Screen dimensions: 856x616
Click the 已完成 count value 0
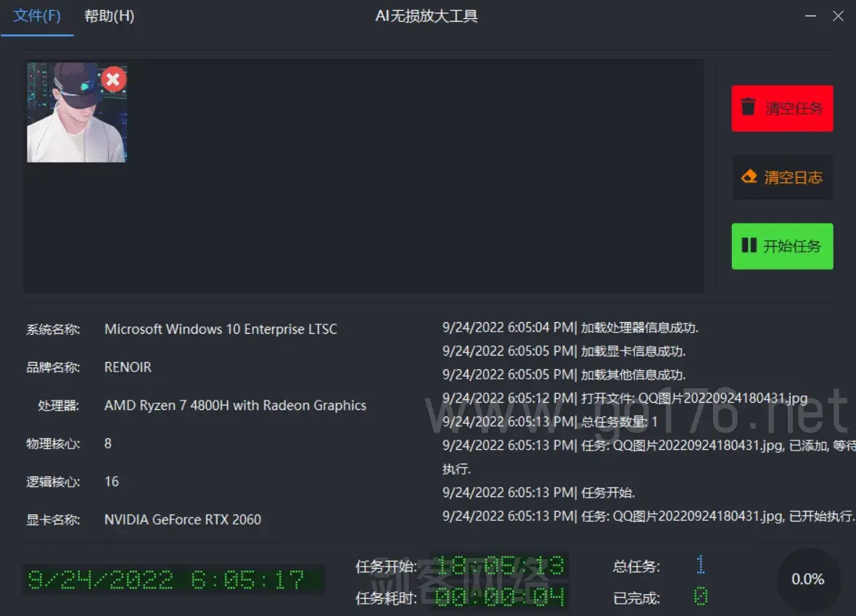click(x=701, y=596)
